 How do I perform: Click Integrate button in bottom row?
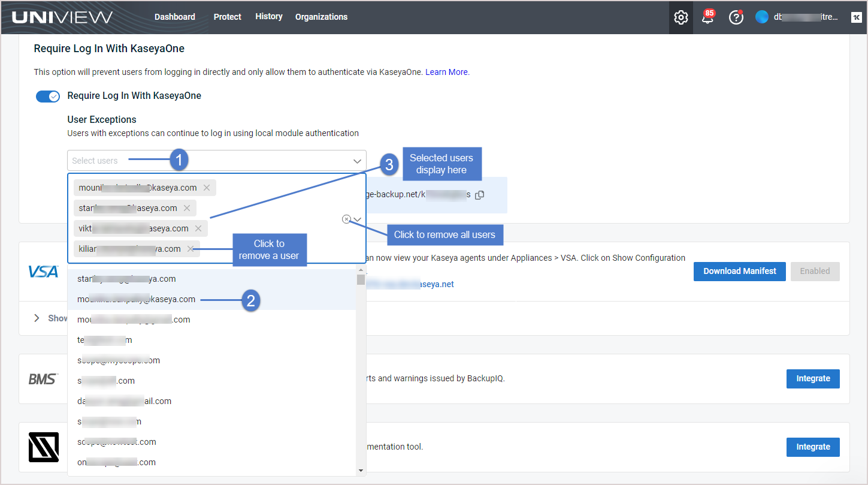813,447
